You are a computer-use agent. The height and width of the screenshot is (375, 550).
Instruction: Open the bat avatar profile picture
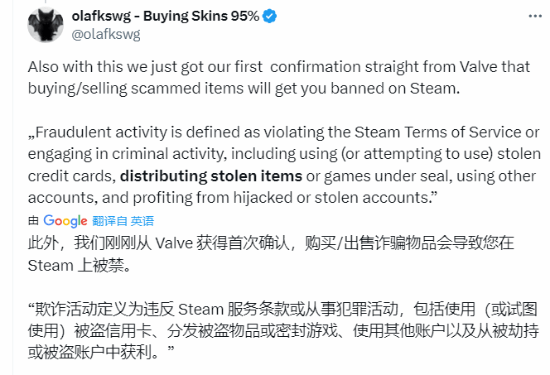click(46, 25)
